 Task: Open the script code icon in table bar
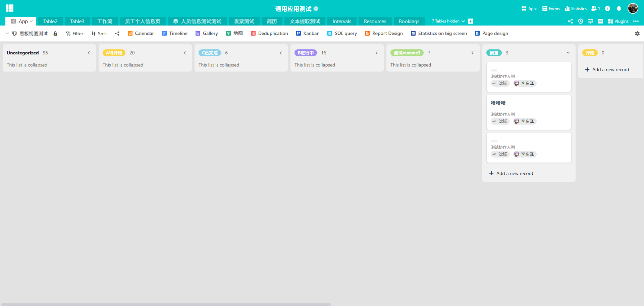pos(600,21)
